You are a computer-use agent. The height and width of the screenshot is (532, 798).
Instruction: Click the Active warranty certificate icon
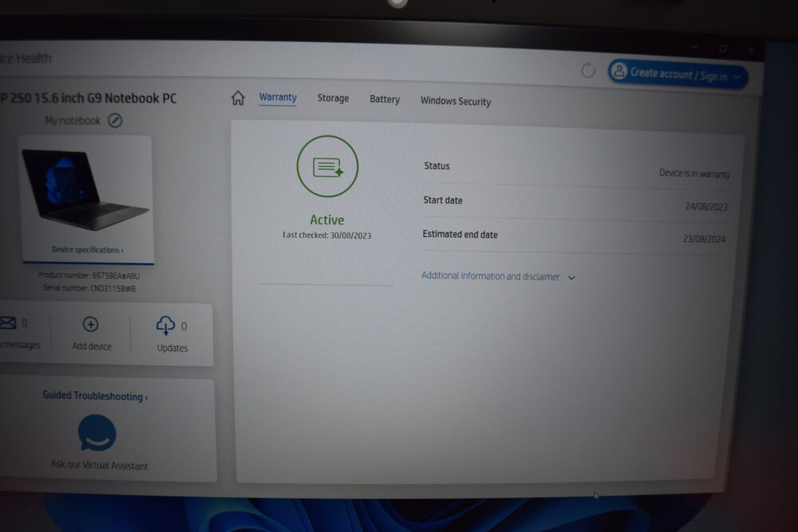pos(327,167)
